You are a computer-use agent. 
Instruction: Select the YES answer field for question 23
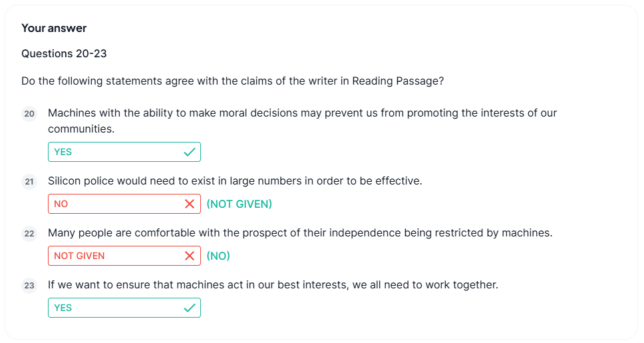click(x=113, y=308)
